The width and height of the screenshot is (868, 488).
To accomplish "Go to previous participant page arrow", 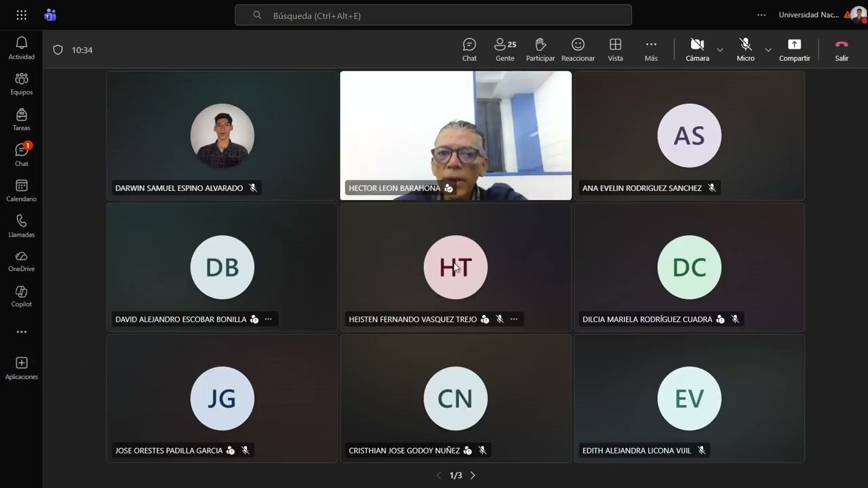I will (x=439, y=475).
